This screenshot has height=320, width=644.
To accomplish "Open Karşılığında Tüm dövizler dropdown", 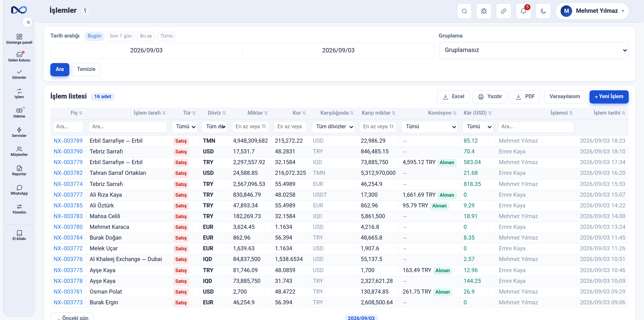I will [x=333, y=127].
